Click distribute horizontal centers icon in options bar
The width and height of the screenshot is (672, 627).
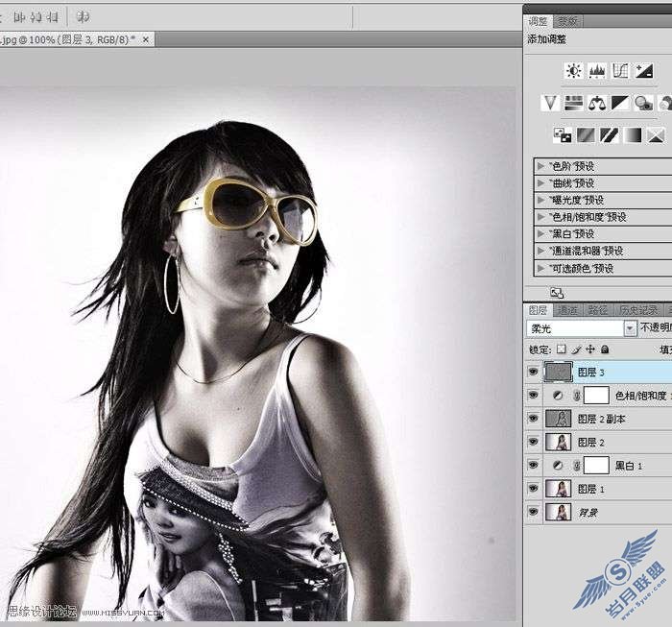(36, 17)
